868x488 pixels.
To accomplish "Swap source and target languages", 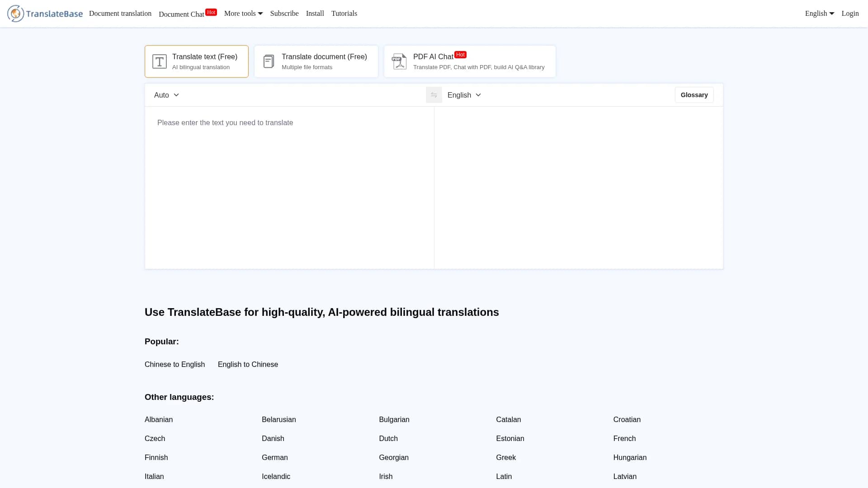I will [434, 95].
